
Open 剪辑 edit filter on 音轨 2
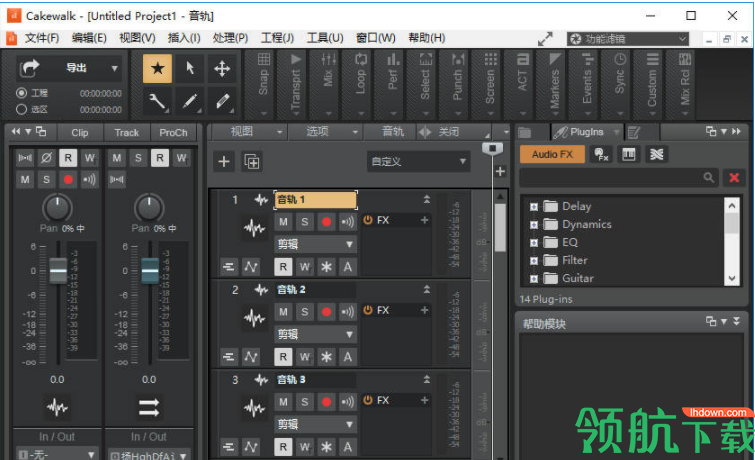coord(316,334)
